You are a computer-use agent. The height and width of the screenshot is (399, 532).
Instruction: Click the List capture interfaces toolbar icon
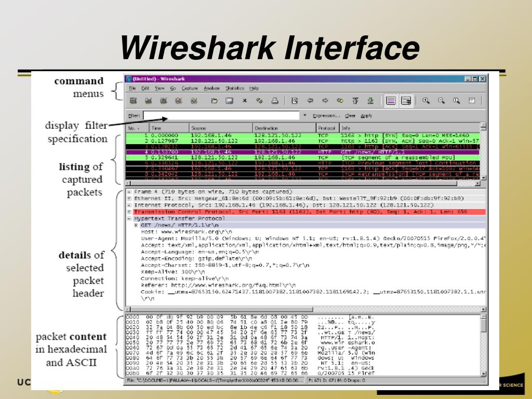134,101
